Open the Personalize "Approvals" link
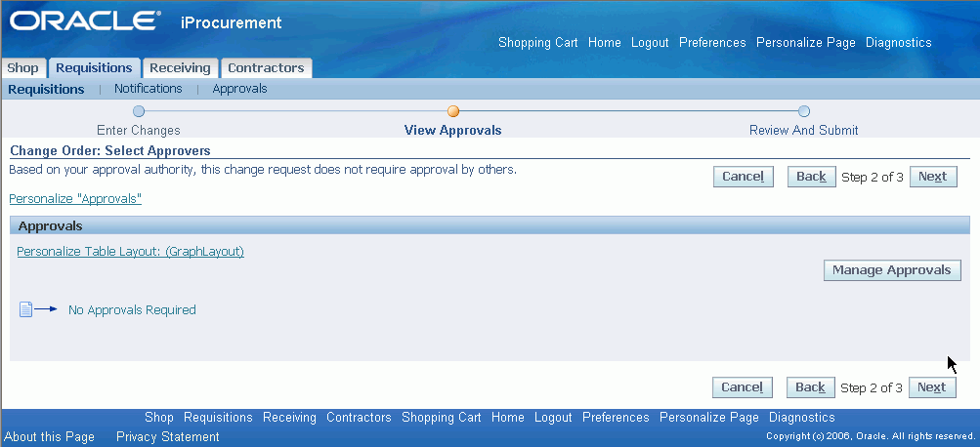The image size is (980, 447). [75, 199]
